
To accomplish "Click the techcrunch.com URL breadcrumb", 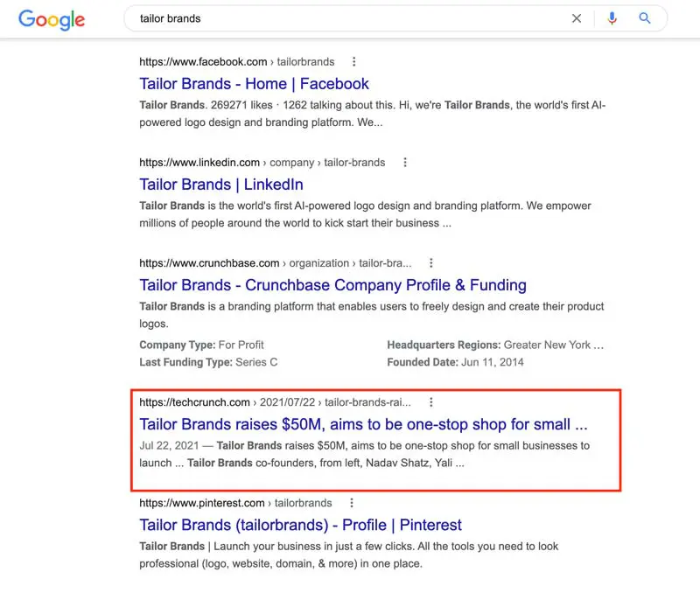I will (x=194, y=402).
